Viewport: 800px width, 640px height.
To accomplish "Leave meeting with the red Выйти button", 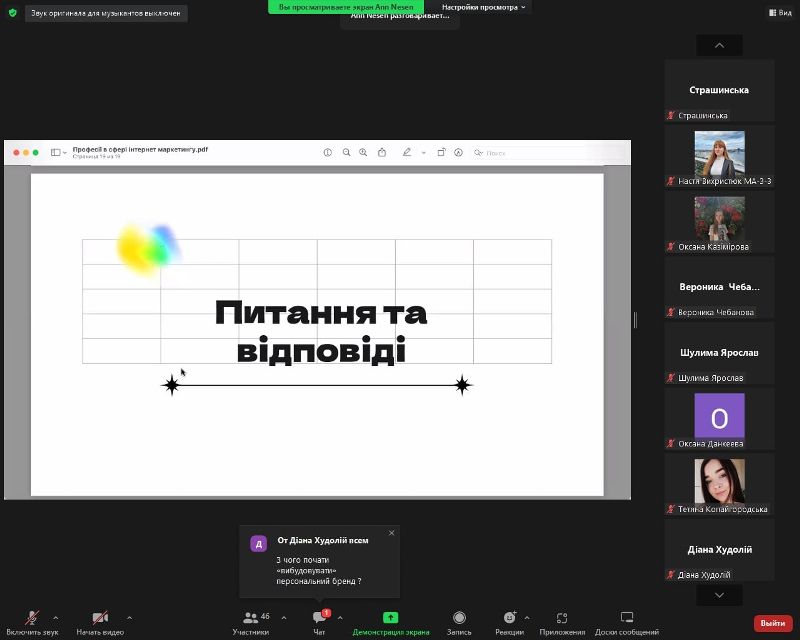I will pos(773,623).
